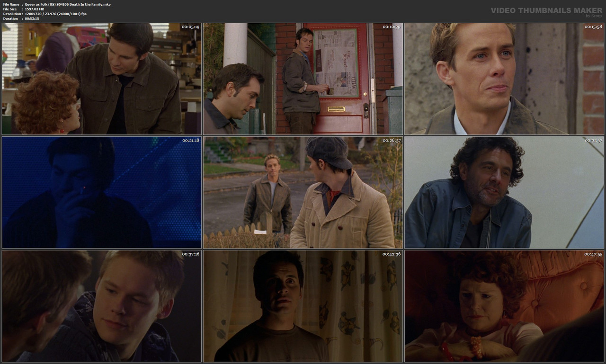The image size is (606, 364).
Task: Select the thumbnail stamped 00:10:39
Action: pos(303,79)
